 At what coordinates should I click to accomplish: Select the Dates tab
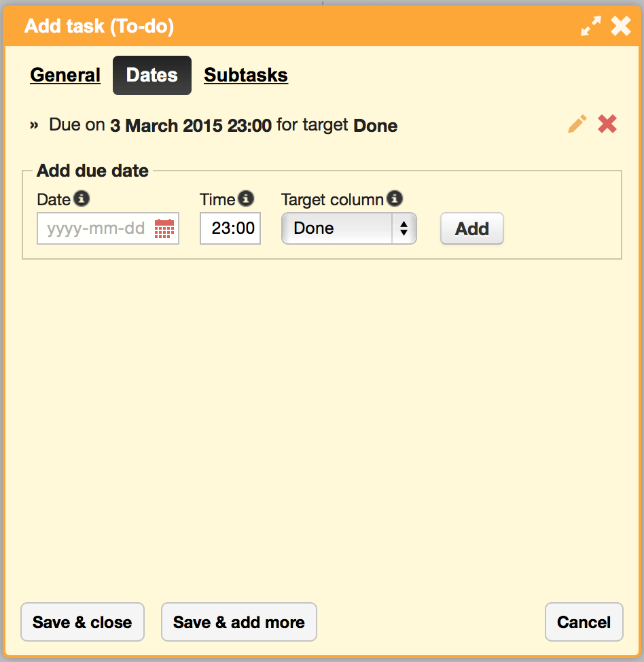coord(152,75)
